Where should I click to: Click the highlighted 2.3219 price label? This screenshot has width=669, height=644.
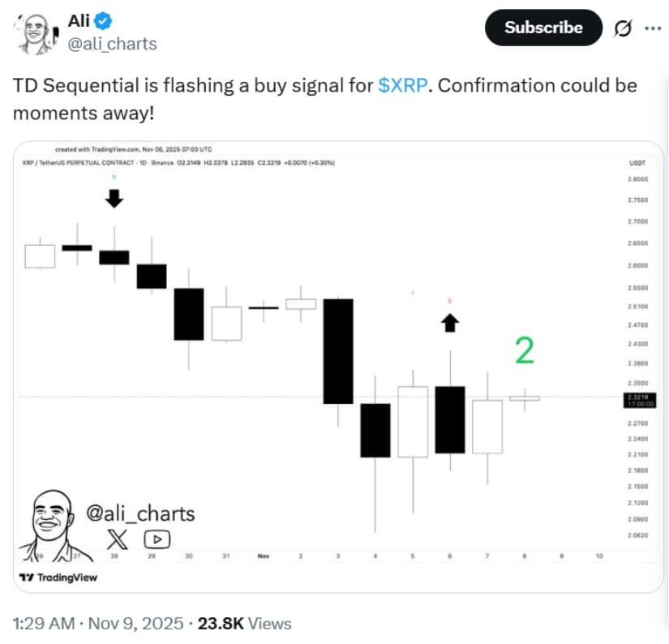click(x=639, y=397)
